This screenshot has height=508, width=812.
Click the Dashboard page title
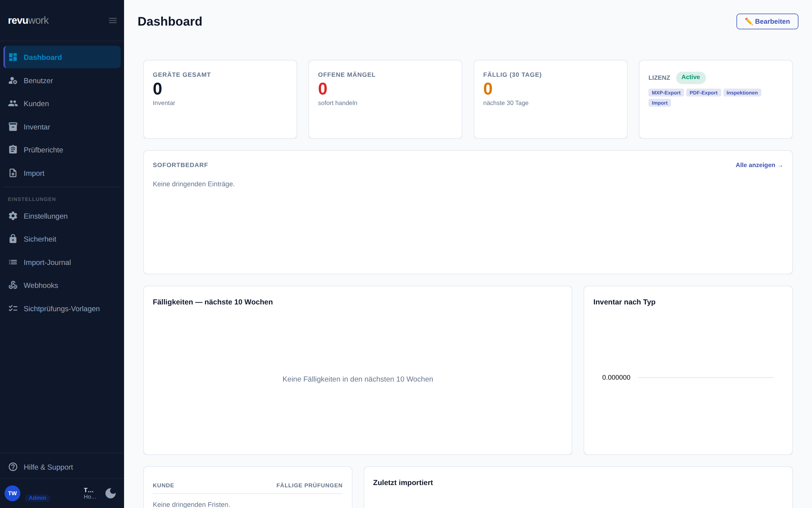170,21
